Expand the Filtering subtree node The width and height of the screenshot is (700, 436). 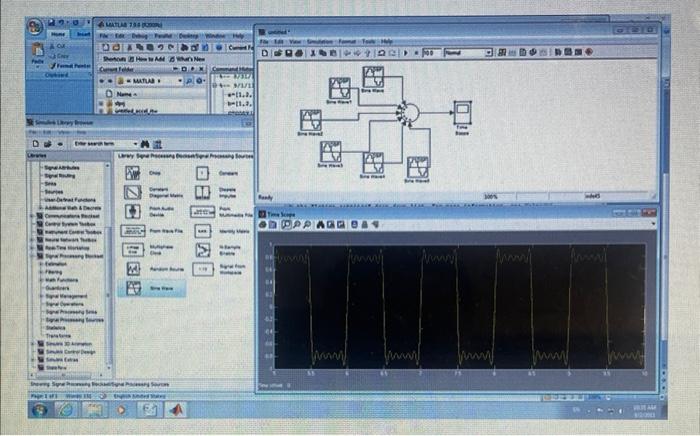click(x=41, y=272)
